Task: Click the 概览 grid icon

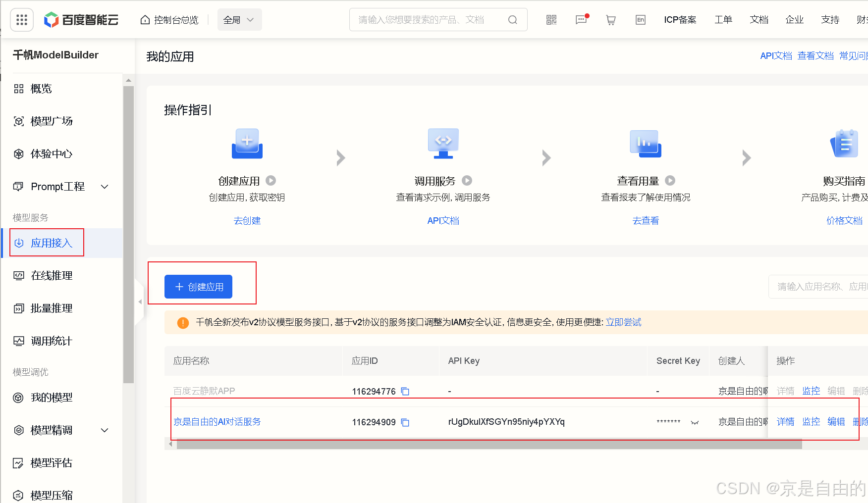Action: coord(19,89)
